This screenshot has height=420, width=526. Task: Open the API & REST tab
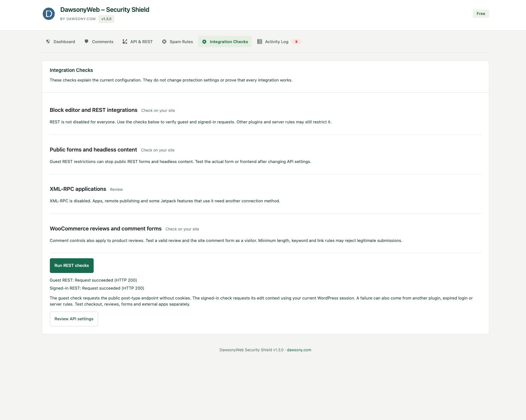(x=137, y=42)
